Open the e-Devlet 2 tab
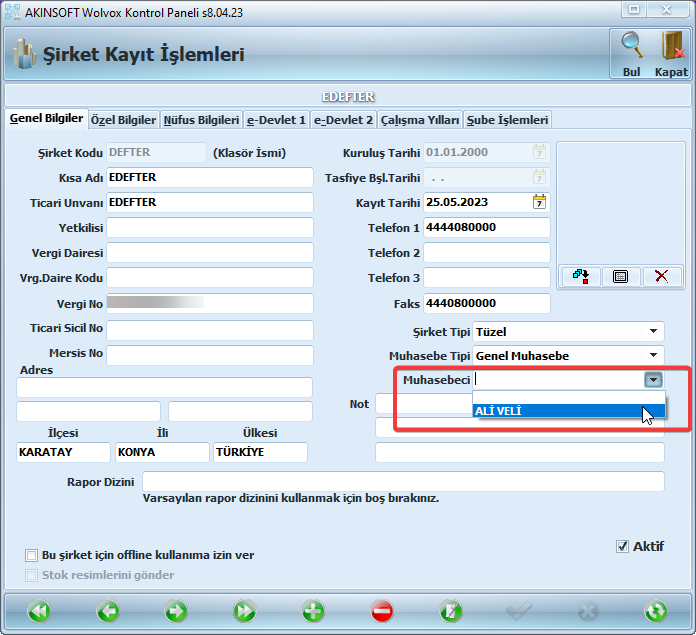This screenshot has width=696, height=635. (343, 120)
